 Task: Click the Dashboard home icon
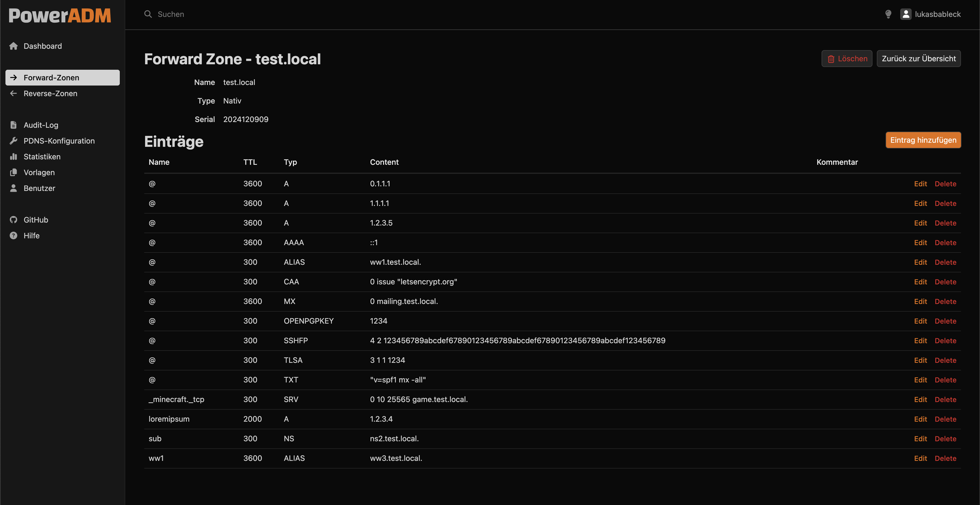14,46
